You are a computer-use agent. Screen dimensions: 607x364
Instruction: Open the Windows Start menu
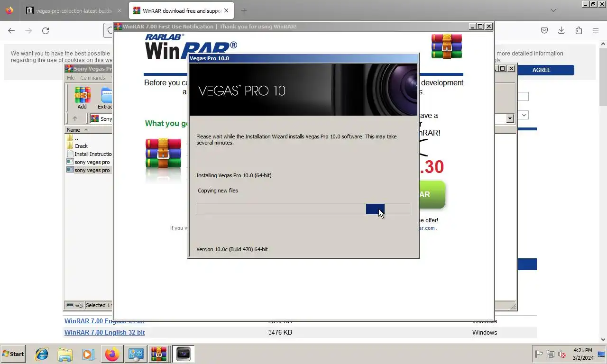pos(13,354)
